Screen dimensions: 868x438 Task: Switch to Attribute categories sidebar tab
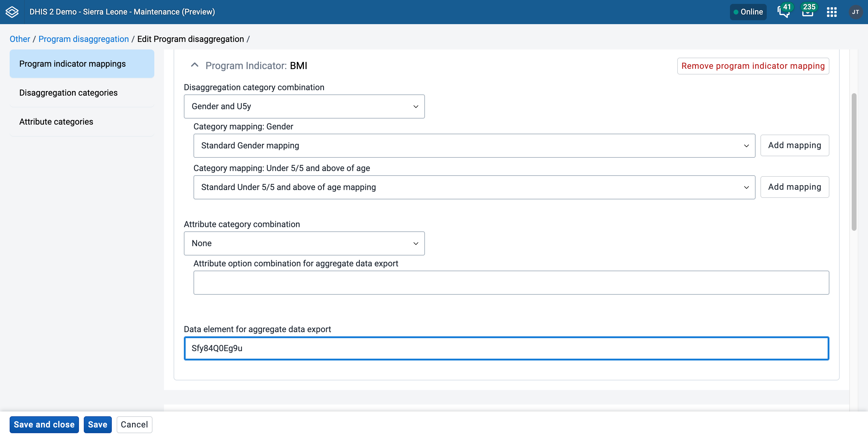point(82,122)
